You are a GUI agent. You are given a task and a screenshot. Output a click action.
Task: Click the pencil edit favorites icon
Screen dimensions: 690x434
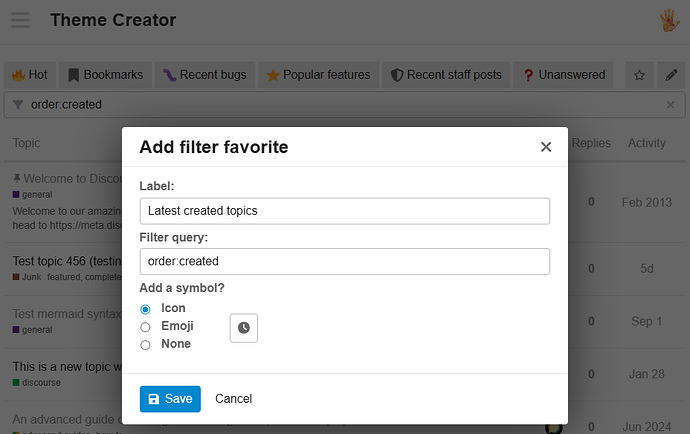[671, 75]
